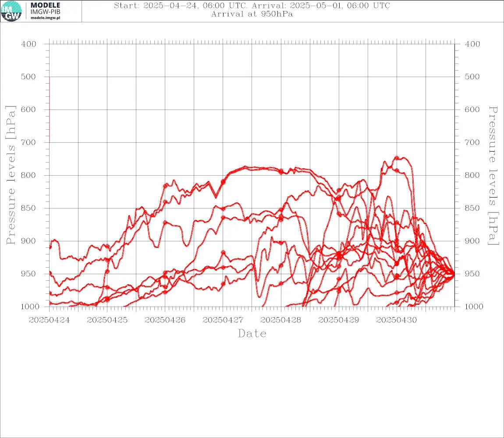Select the Start and Arrival time title line
Image resolution: width=504 pixels, height=438 pixels.
click(252, 6)
